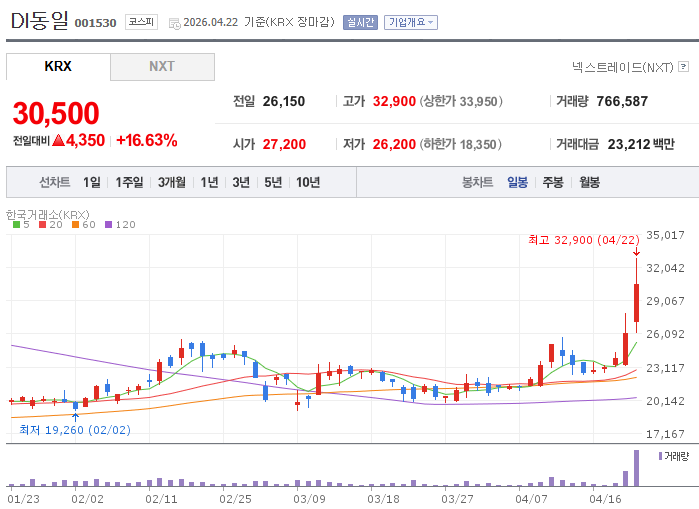
Task: Click the 한국거래소(KRX) chart label
Action: click(x=48, y=215)
